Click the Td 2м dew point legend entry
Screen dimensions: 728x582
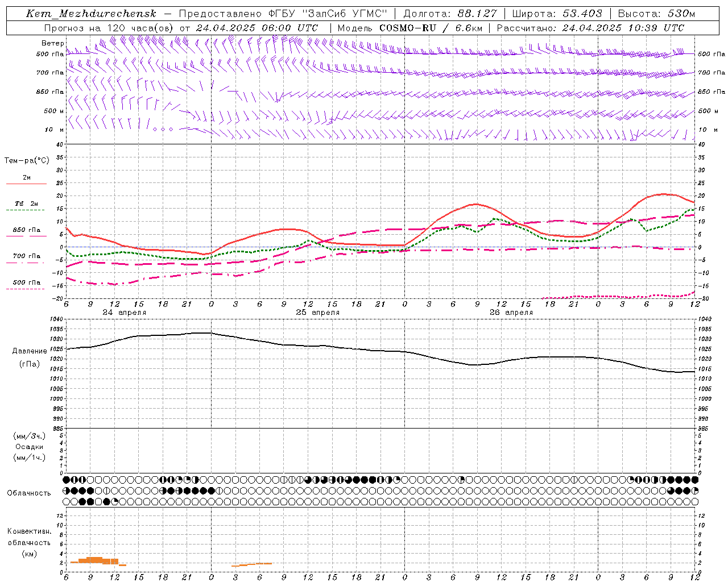[26, 203]
